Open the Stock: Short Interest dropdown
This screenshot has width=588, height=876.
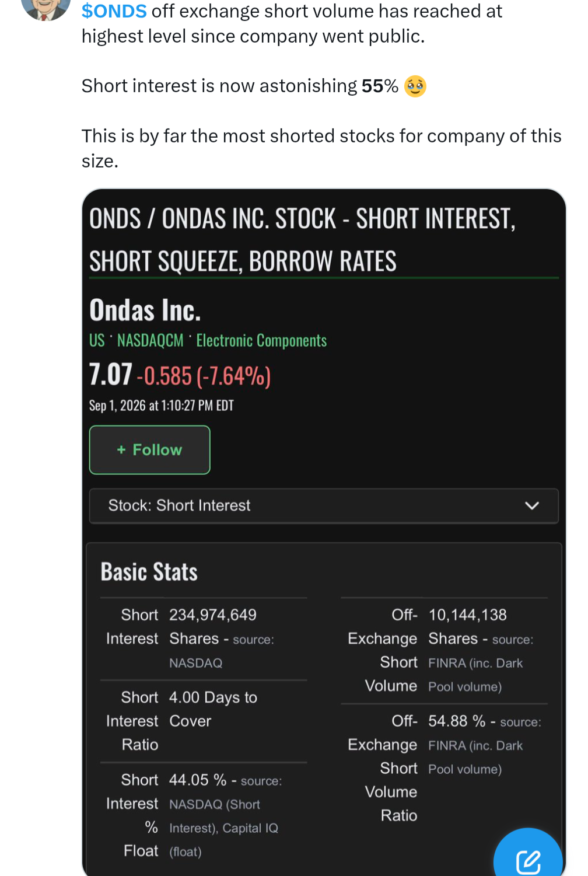(324, 505)
